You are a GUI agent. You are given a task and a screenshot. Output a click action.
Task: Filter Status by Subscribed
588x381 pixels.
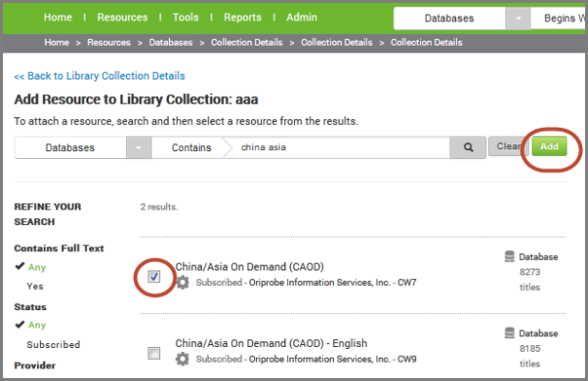[x=53, y=344]
